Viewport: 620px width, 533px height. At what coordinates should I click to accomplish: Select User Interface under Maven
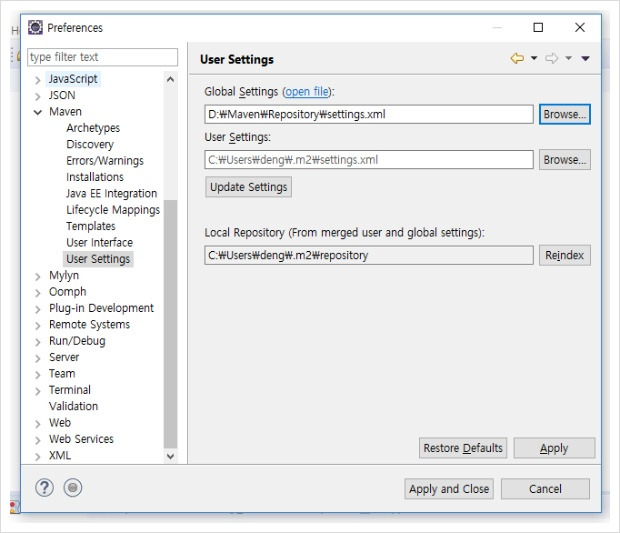tap(99, 242)
